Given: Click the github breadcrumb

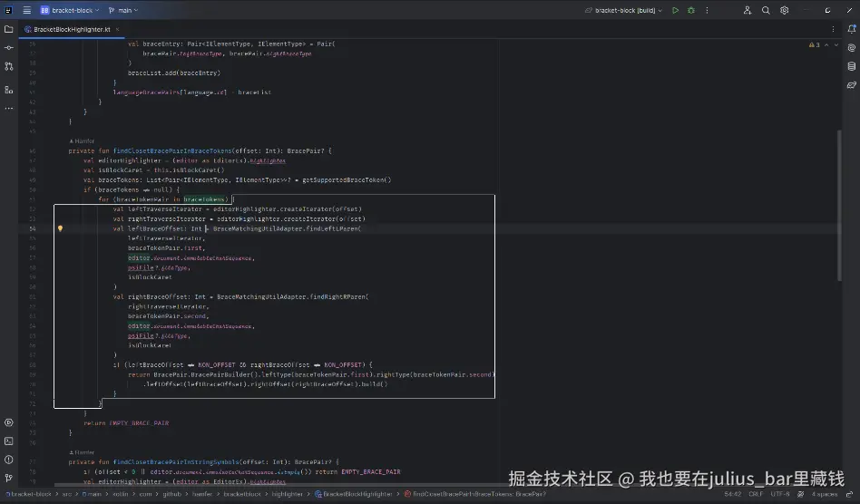Looking at the screenshot, I should click(x=171, y=494).
